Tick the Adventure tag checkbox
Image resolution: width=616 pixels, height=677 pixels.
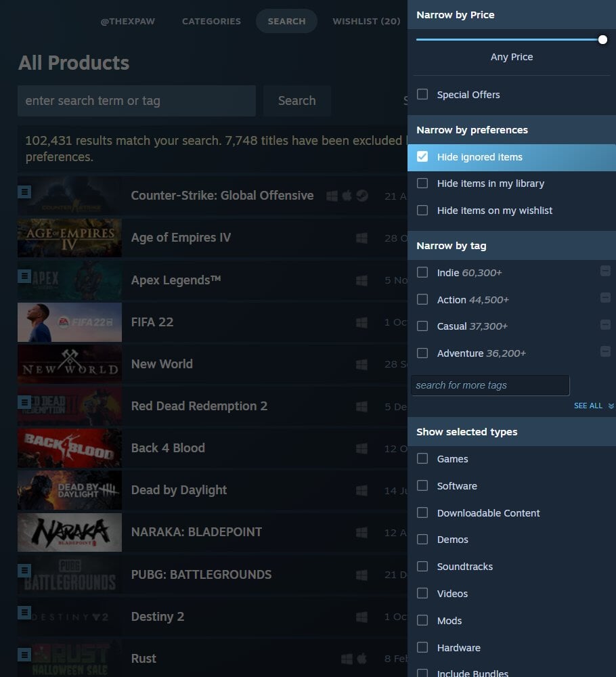click(422, 353)
